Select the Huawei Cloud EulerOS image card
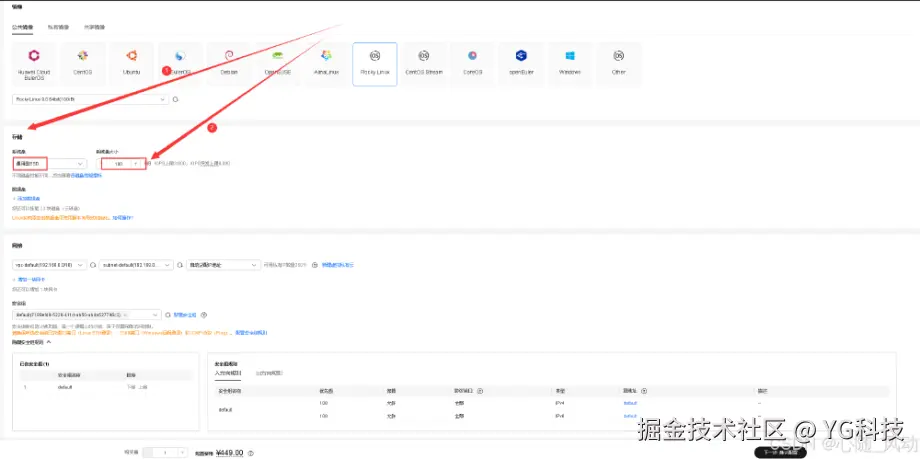 click(x=34, y=64)
